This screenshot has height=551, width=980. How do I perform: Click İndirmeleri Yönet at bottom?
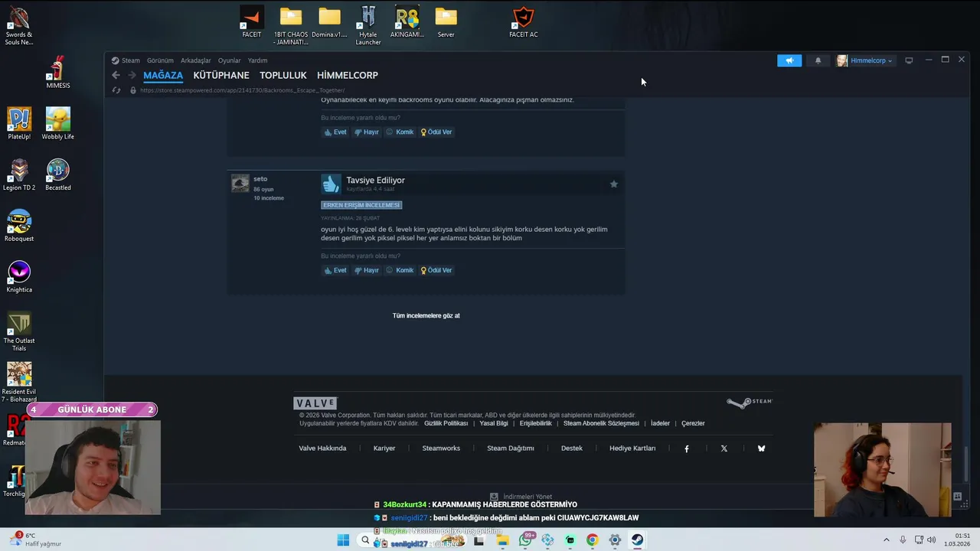tap(521, 497)
